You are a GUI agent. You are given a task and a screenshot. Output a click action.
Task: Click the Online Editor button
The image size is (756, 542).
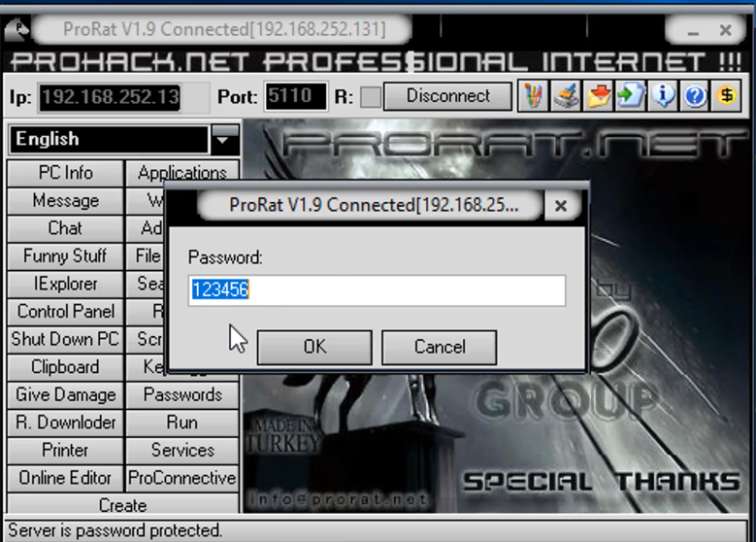click(66, 478)
